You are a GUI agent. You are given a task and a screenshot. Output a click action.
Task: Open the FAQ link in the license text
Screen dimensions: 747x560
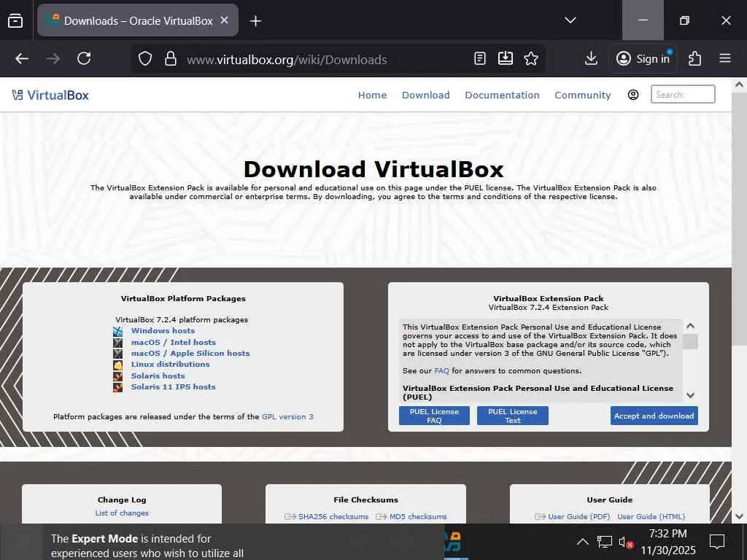click(441, 371)
